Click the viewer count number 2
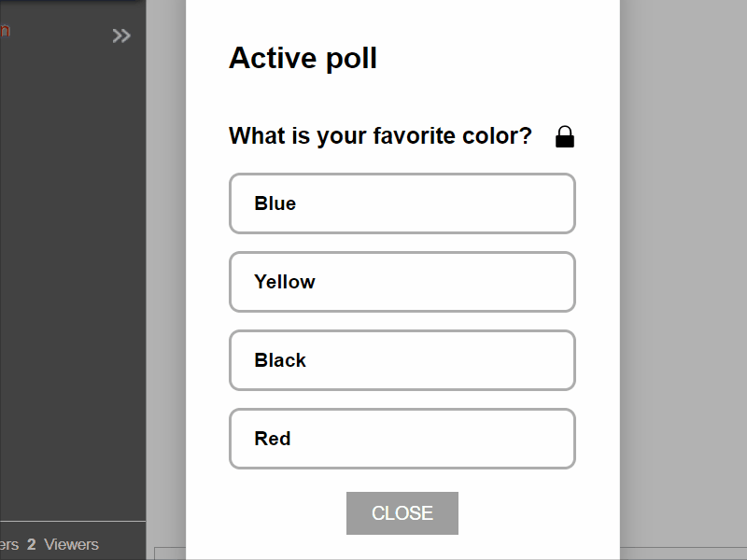This screenshot has height=560, width=747. (x=31, y=544)
